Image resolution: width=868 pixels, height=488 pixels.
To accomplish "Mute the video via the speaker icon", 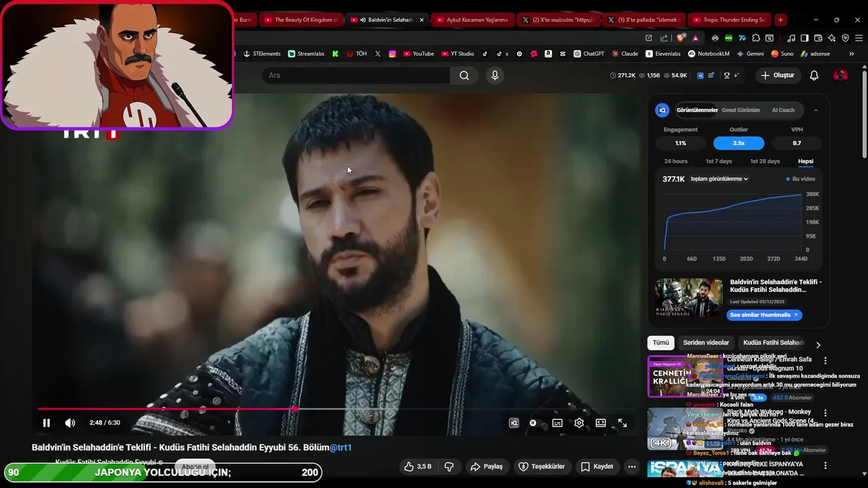I will (70, 423).
